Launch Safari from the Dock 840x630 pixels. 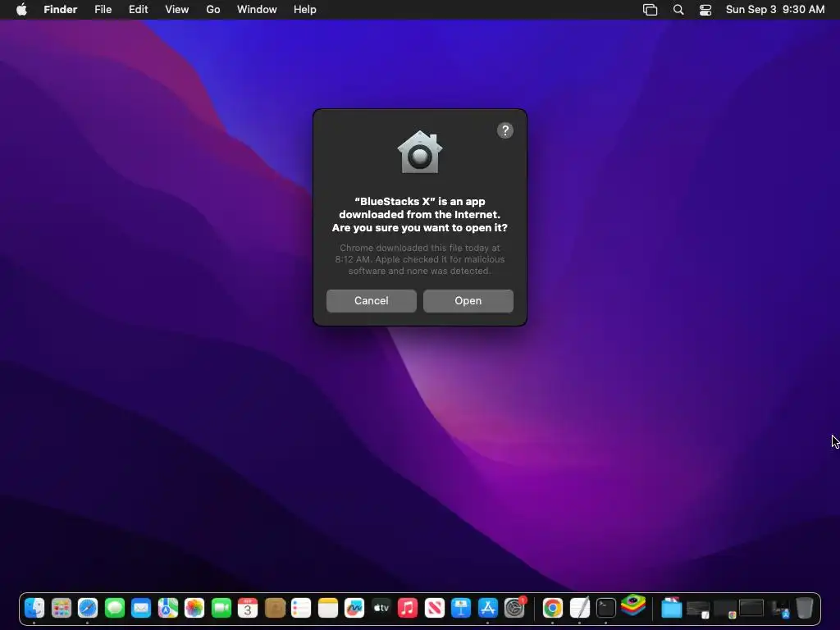click(x=88, y=608)
